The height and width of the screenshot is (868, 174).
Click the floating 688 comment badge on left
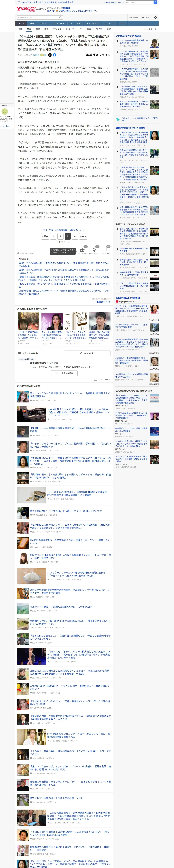pyautogui.click(x=5, y=105)
